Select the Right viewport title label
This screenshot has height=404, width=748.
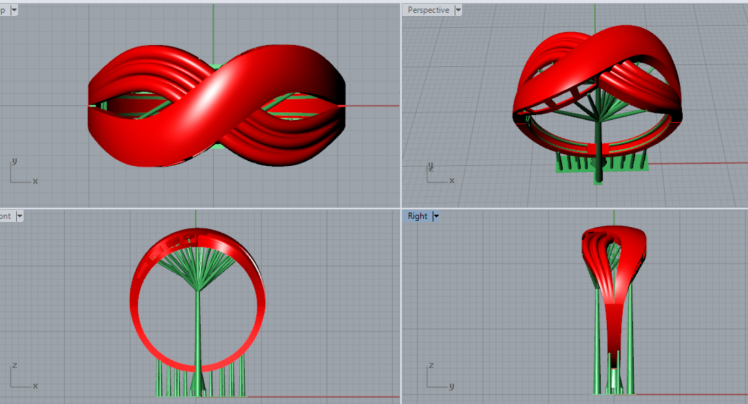pos(417,216)
